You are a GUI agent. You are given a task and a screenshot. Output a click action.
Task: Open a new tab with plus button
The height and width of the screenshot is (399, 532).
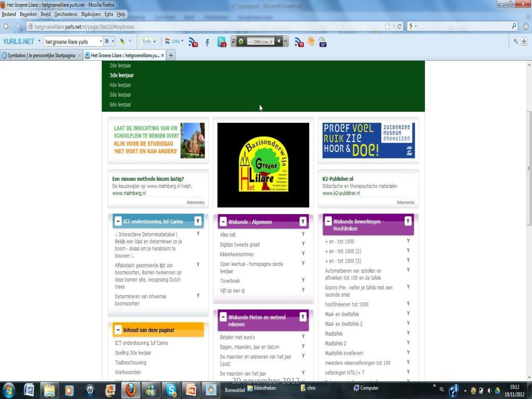click(x=171, y=55)
